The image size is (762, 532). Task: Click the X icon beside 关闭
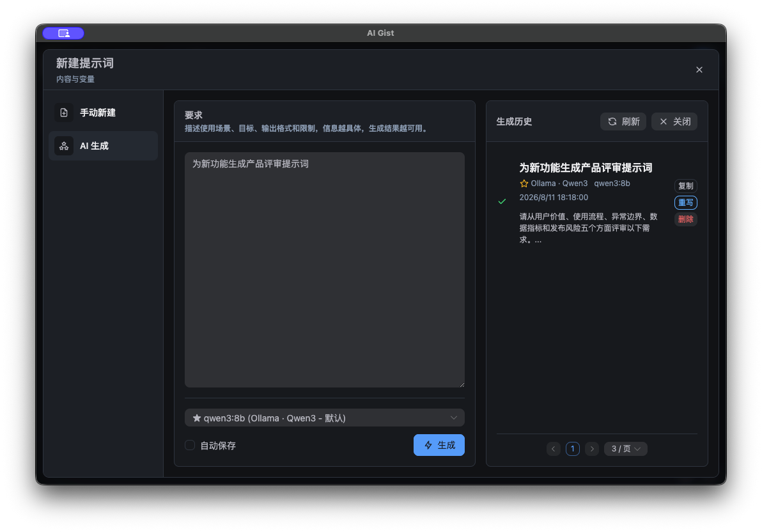664,121
